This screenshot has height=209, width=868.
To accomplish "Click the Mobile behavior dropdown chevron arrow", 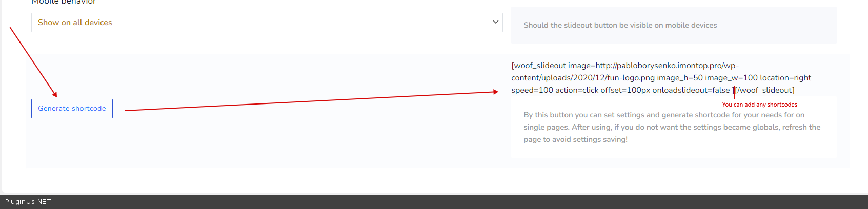I will [495, 22].
